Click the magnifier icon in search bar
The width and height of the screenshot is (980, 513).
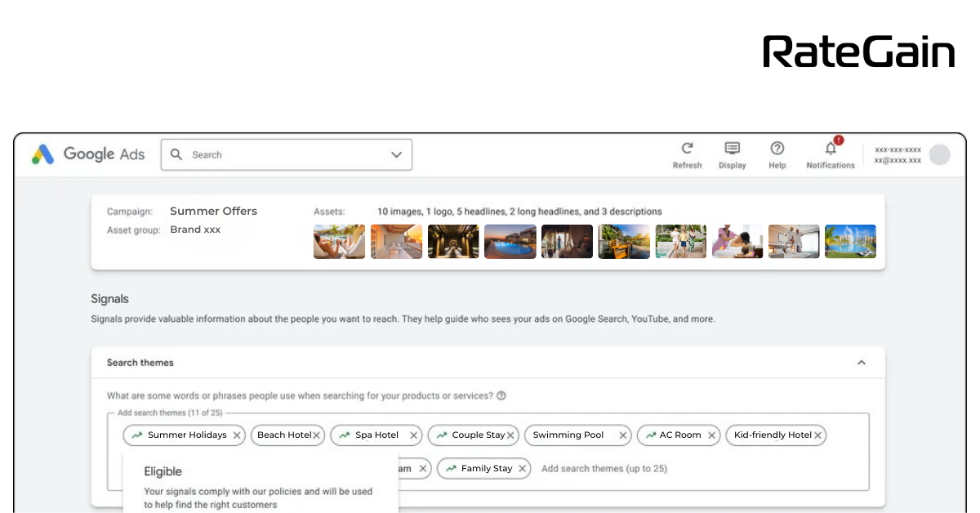(x=176, y=154)
